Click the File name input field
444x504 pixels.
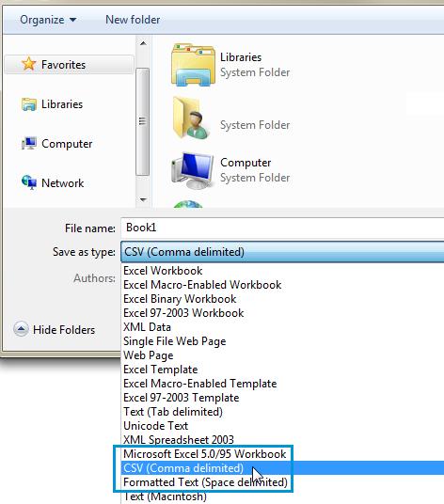click(x=282, y=228)
